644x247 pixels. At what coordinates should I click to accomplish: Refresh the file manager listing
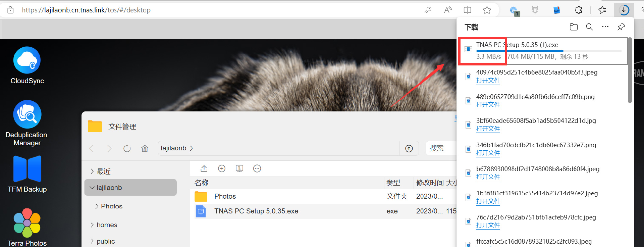127,148
